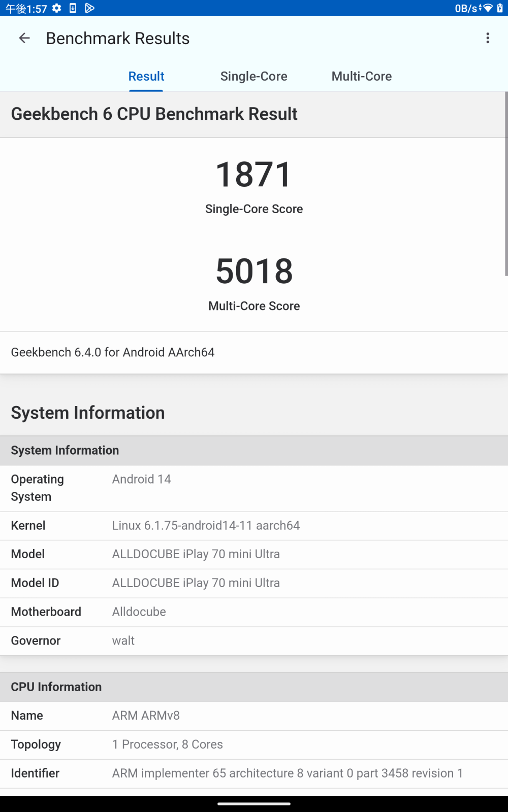Tap the gray System Information table header

[254, 451]
